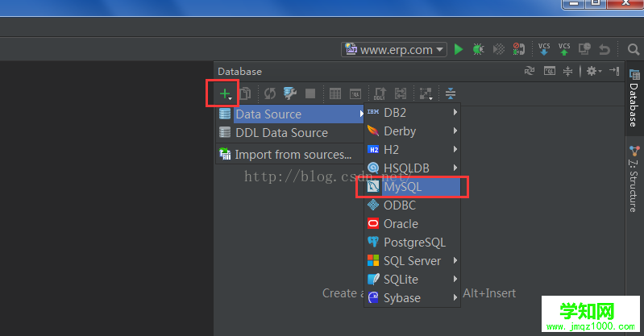644x336 pixels.
Task: Select Data Source menu entry
Action: point(290,114)
